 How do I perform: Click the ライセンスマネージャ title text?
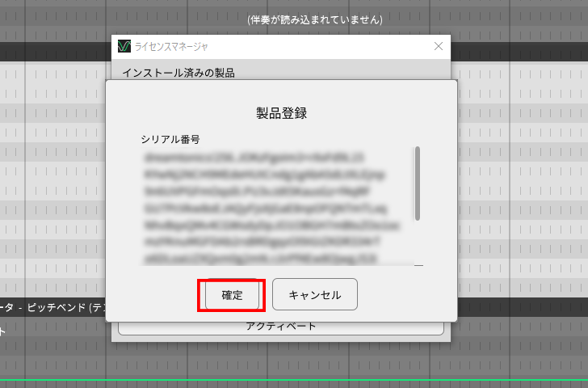[171, 47]
